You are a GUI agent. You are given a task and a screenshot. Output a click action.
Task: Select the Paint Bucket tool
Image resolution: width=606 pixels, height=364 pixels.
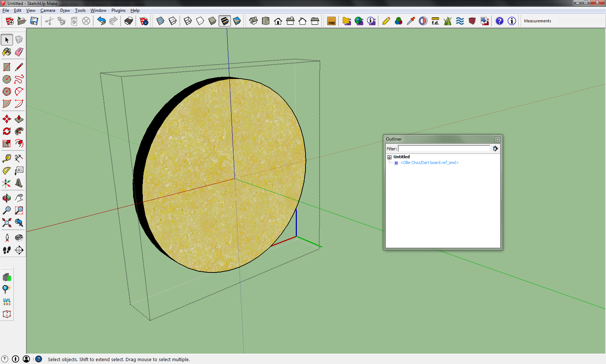click(x=7, y=52)
